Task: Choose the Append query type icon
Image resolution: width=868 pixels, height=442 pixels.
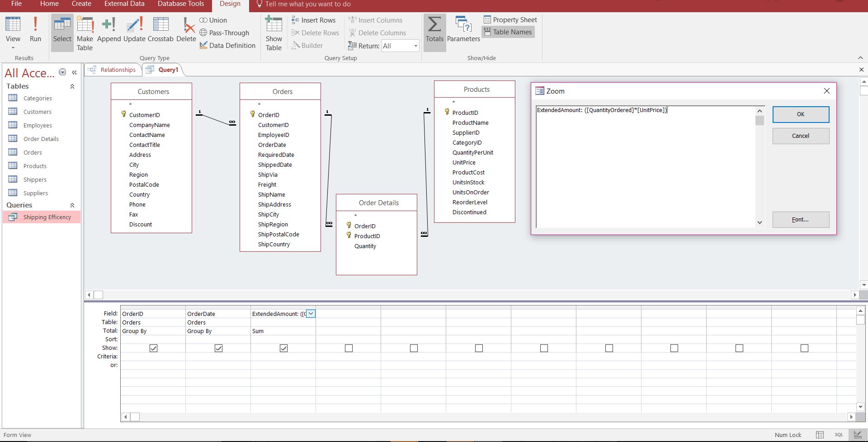Action: tap(109, 29)
